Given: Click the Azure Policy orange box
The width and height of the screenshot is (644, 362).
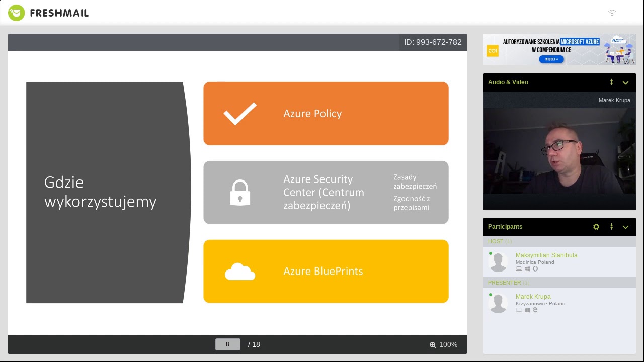Looking at the screenshot, I should pyautogui.click(x=326, y=114).
